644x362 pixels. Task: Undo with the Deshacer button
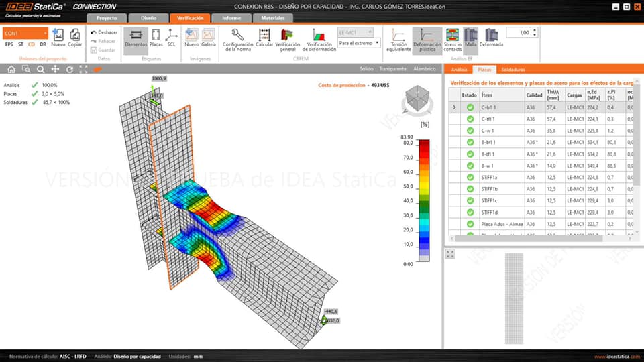tap(104, 32)
